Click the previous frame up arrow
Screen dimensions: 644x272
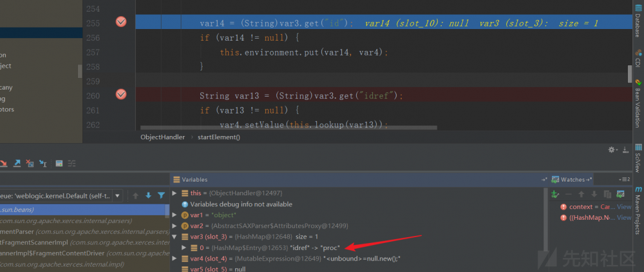click(135, 195)
